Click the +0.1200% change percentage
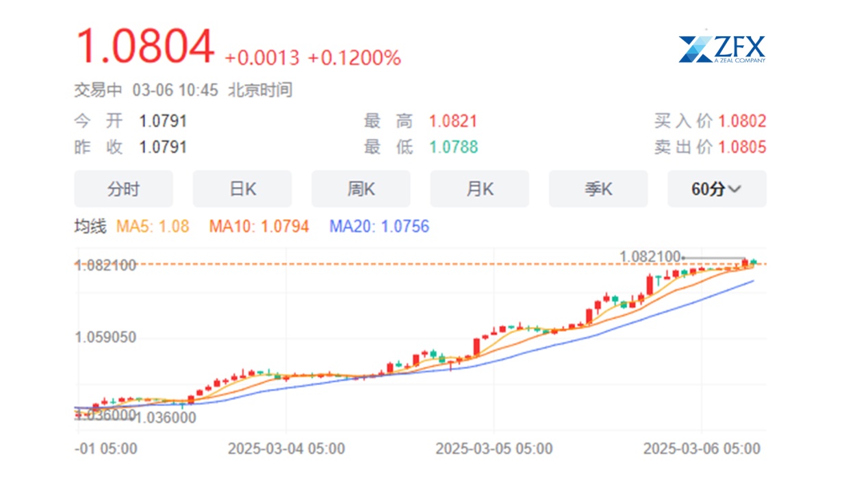Viewport: 868px width, 489px height. [354, 58]
